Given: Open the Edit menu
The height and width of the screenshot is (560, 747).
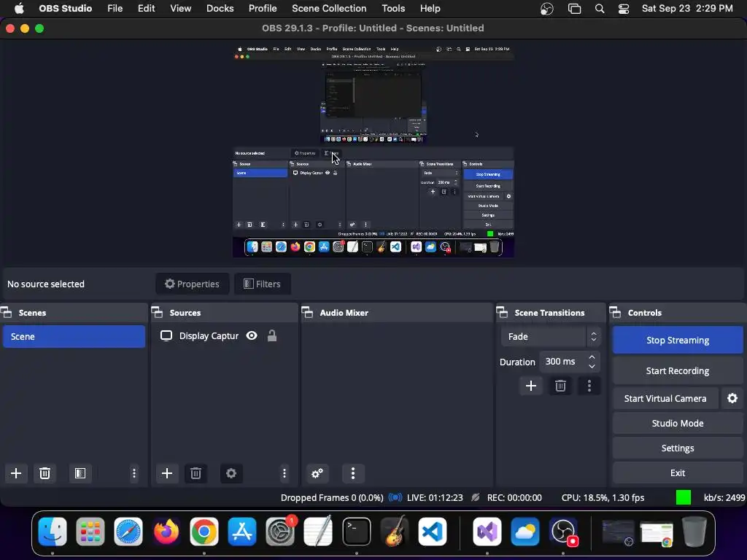Looking at the screenshot, I should pyautogui.click(x=146, y=9).
